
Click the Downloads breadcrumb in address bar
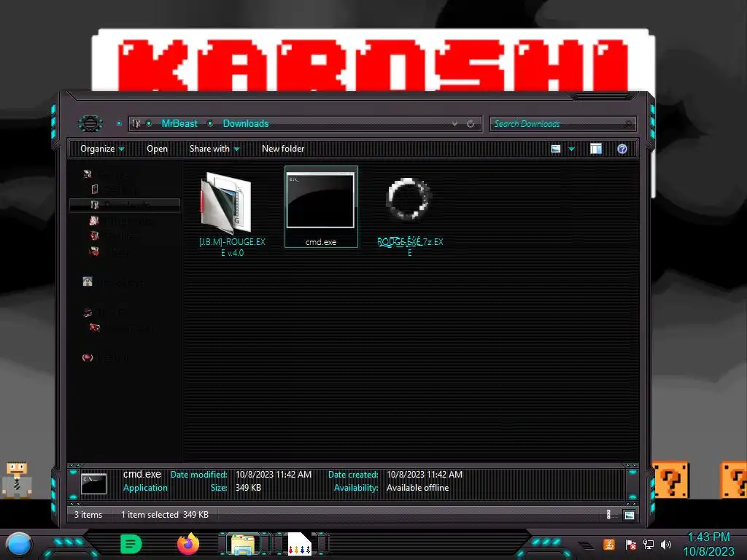246,123
